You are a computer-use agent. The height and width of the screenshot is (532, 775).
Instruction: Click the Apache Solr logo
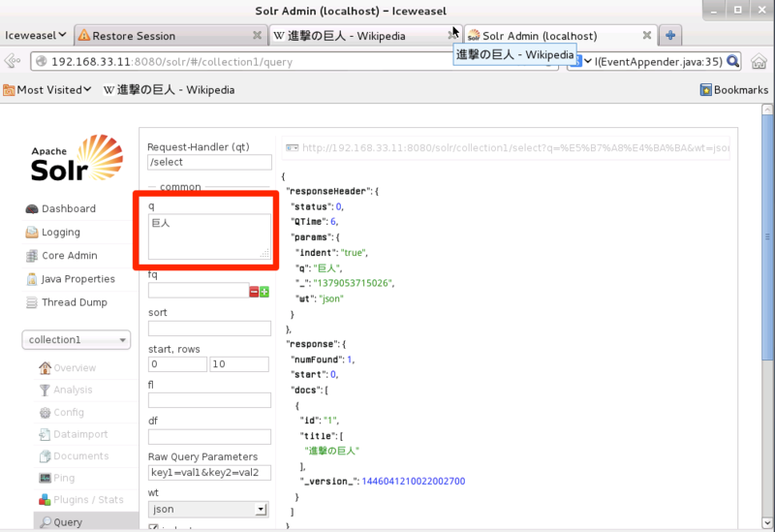point(77,158)
